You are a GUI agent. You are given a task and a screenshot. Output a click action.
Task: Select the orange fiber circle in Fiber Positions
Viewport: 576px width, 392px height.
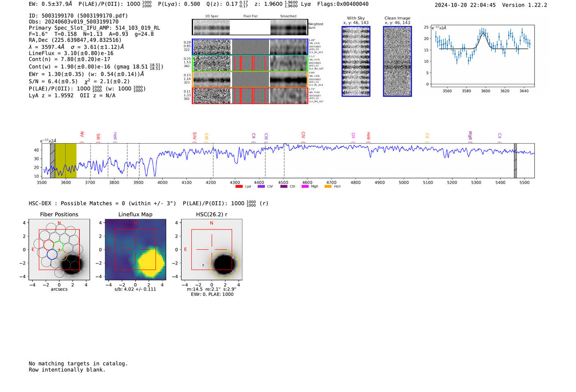(x=62, y=255)
